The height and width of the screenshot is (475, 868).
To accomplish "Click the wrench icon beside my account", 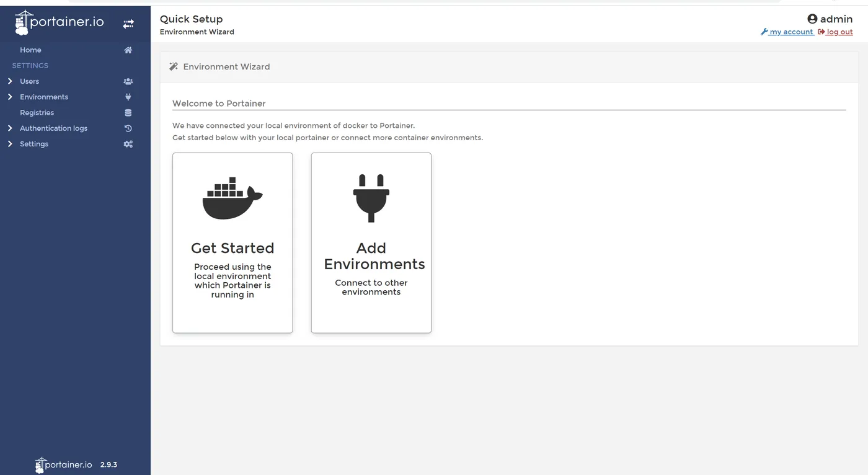I will click(764, 32).
